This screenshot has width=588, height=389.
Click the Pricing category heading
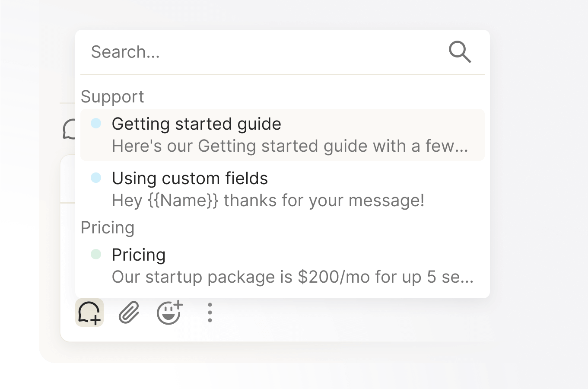pyautogui.click(x=108, y=228)
